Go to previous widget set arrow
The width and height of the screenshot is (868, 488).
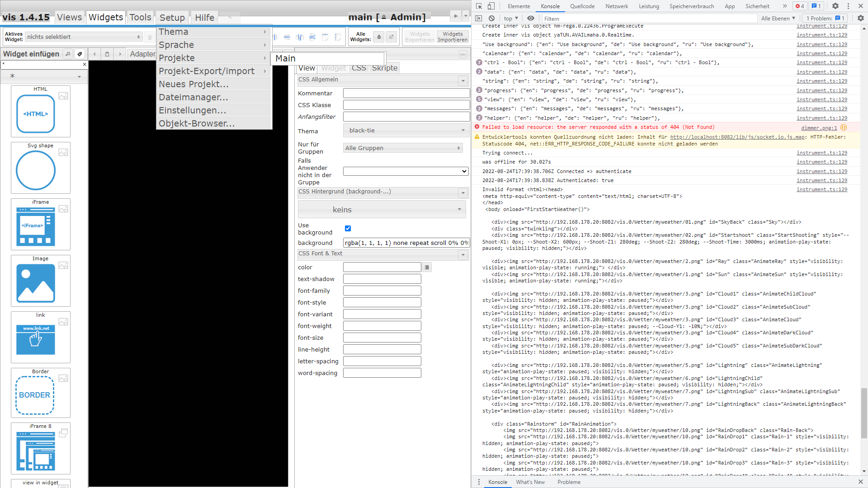(x=94, y=54)
